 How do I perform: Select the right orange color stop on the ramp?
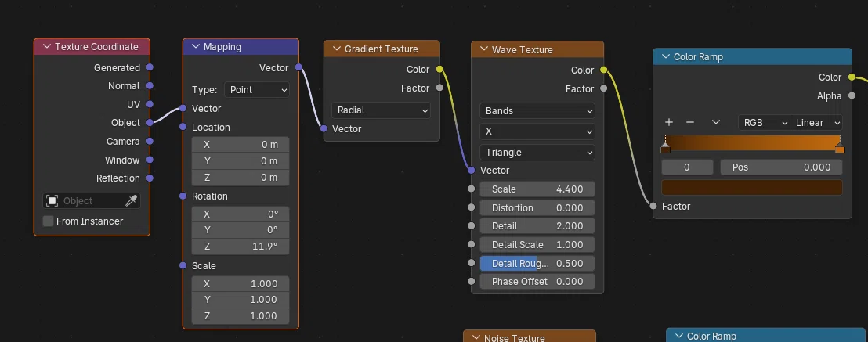(x=840, y=148)
